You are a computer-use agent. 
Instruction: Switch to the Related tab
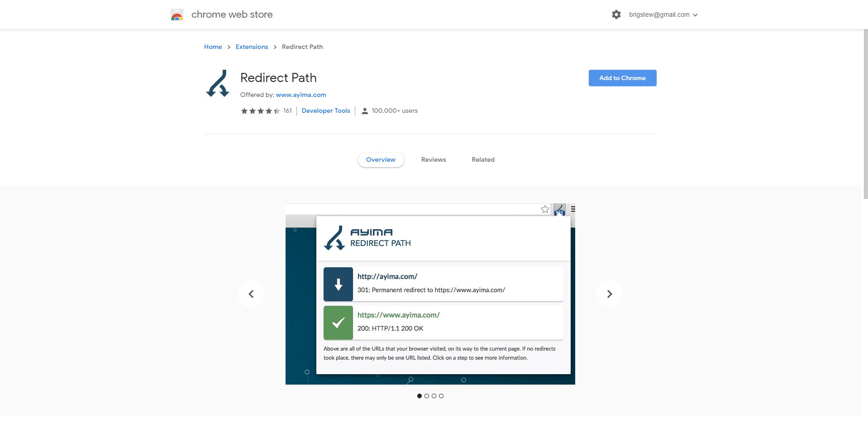(x=483, y=159)
